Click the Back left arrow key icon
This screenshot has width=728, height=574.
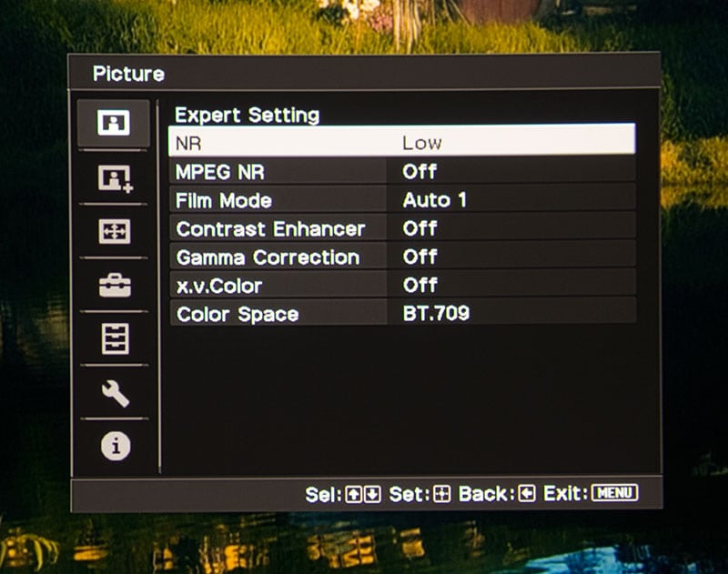[527, 494]
